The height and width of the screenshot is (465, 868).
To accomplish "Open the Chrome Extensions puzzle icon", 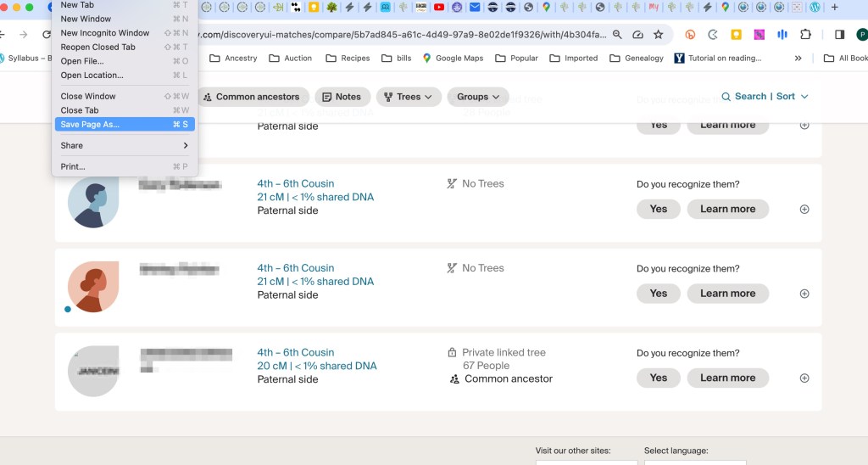I will [x=805, y=35].
